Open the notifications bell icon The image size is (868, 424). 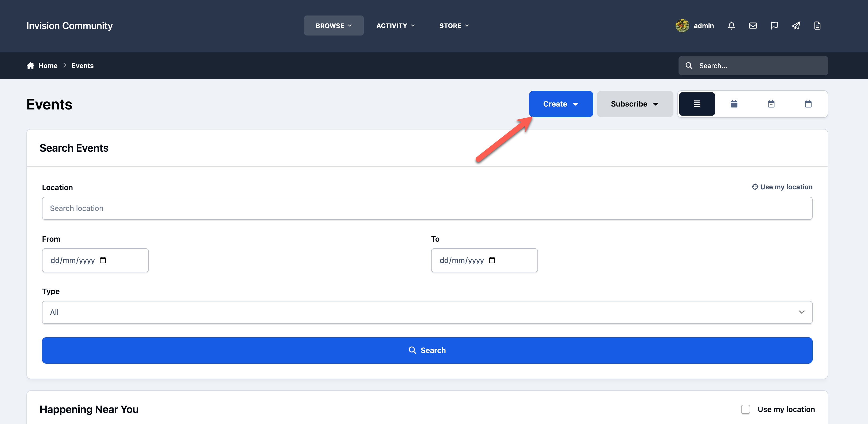[x=731, y=26]
